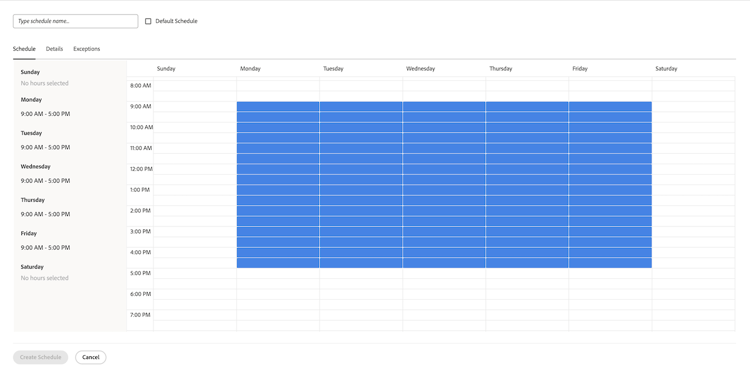
Task: Click the Cancel button
Action: [90, 357]
